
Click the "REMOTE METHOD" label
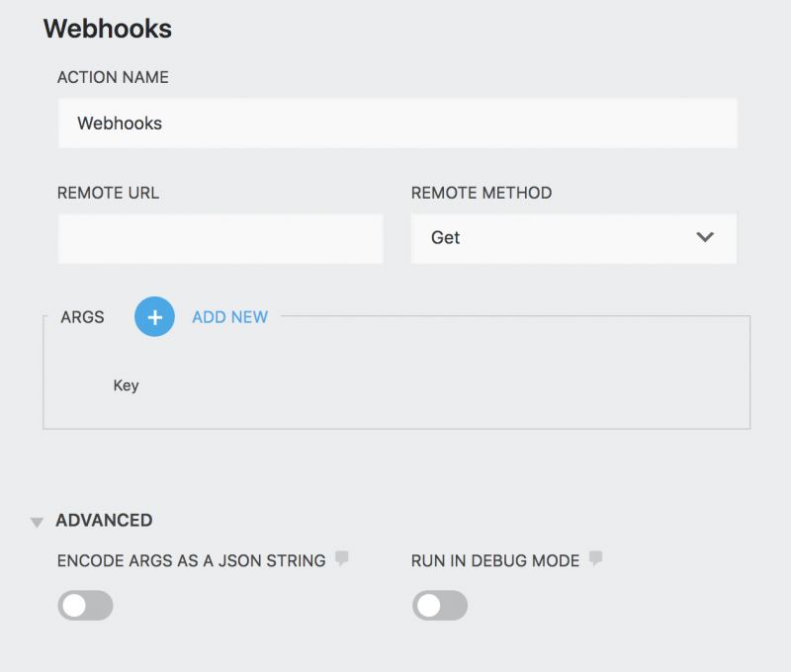click(481, 193)
